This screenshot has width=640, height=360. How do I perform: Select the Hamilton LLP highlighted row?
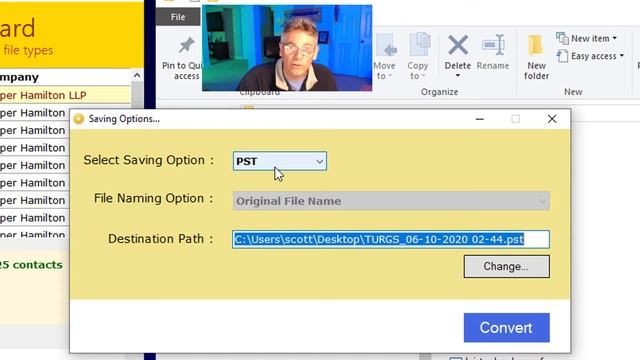pyautogui.click(x=65, y=95)
